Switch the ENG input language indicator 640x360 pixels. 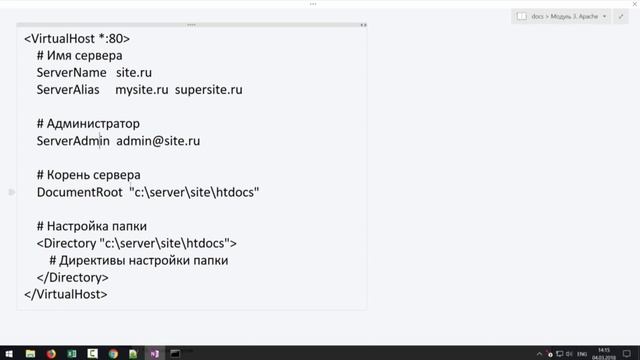(x=582, y=354)
